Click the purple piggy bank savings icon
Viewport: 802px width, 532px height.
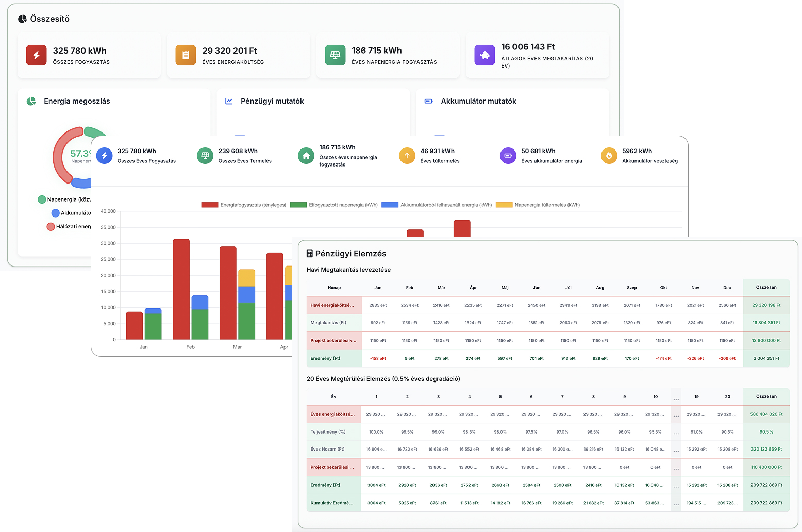pyautogui.click(x=484, y=55)
